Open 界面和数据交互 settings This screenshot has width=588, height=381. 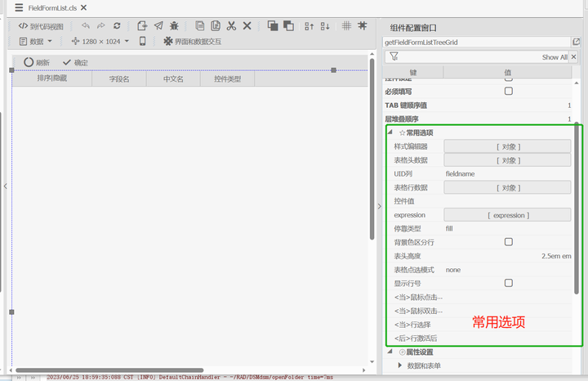pos(193,42)
